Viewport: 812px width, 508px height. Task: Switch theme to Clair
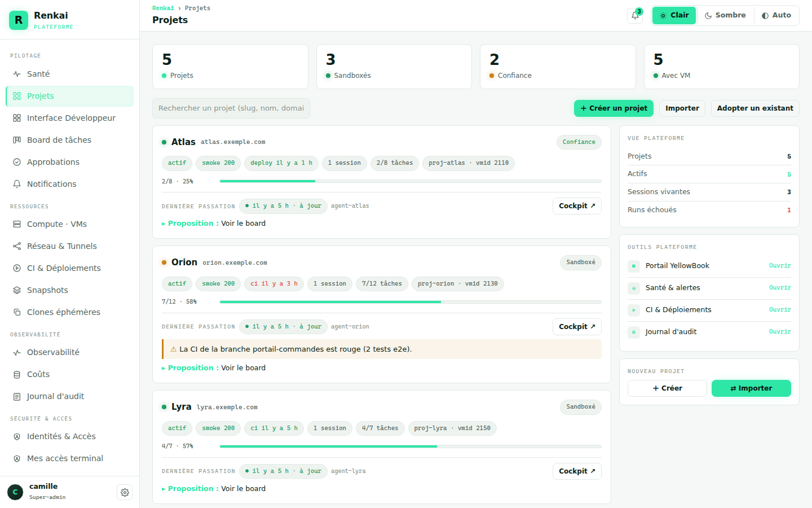[x=674, y=15]
